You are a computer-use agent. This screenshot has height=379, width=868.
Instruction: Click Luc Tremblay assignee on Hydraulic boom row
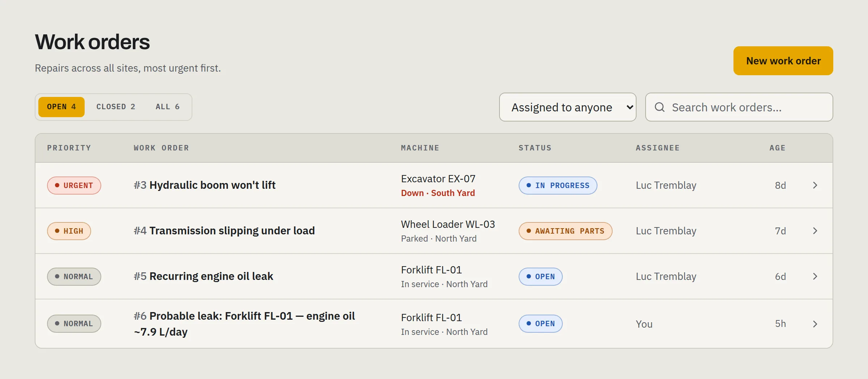666,185
